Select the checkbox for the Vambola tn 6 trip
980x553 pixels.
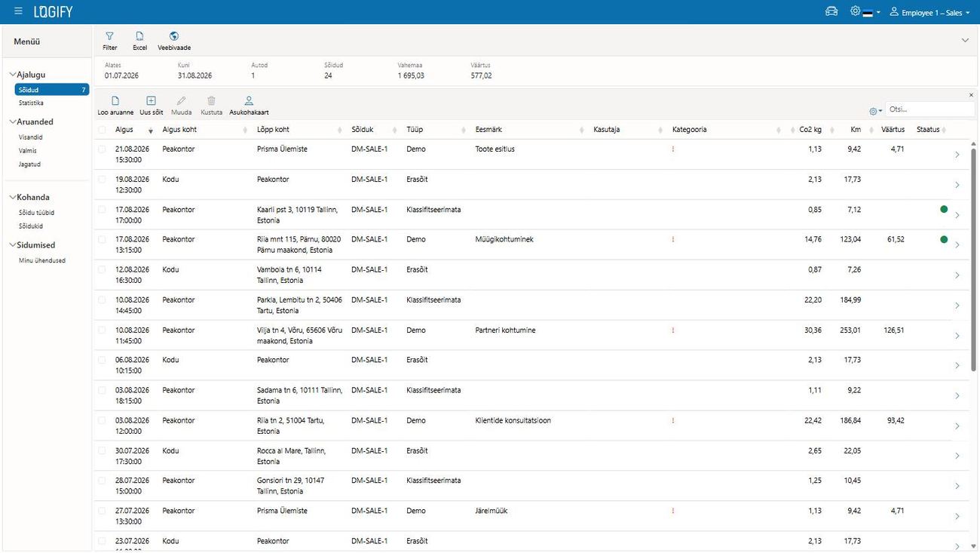102,269
